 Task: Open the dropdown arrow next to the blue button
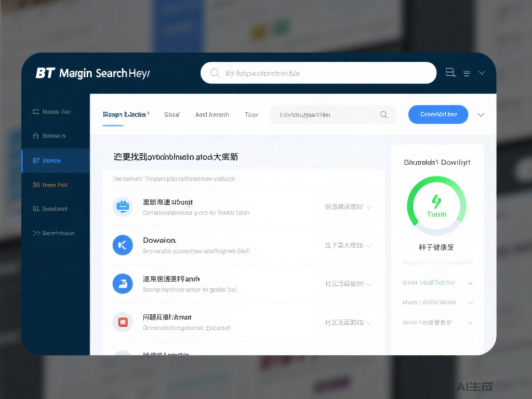(x=481, y=115)
